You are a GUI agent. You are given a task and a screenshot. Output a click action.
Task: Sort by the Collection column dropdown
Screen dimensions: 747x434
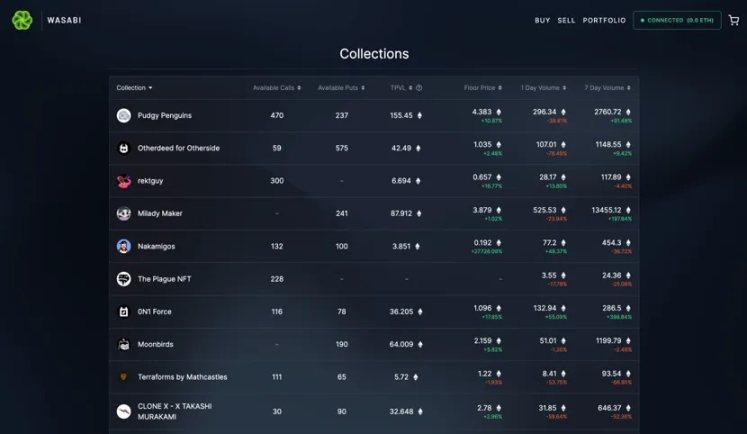pyautogui.click(x=134, y=88)
